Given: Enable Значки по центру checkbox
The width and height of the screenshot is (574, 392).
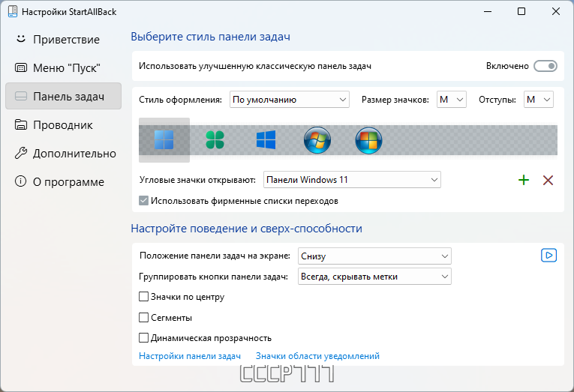Looking at the screenshot, I should coord(143,297).
